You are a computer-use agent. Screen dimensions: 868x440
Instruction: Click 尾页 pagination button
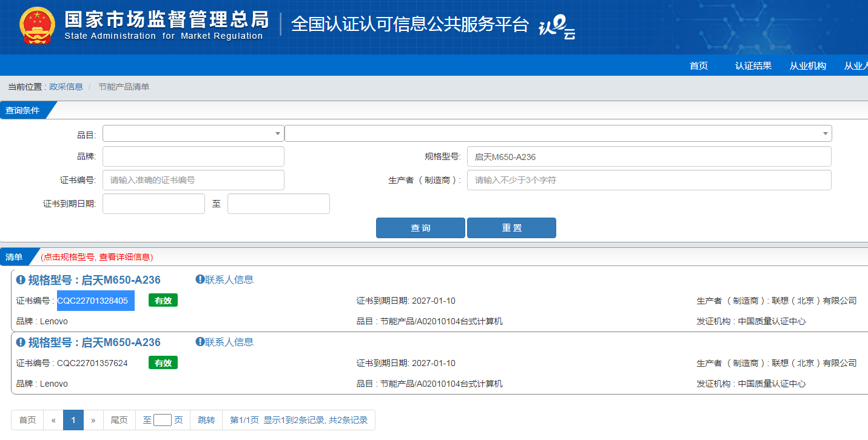pyautogui.click(x=119, y=420)
